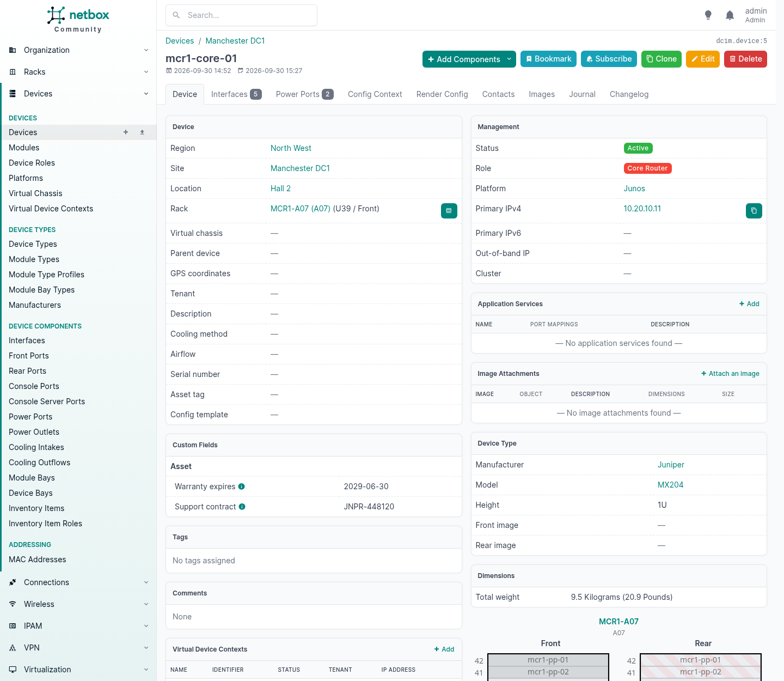Open Inventory Items in sidebar
Screen dimensions: 784x681
(x=36, y=508)
